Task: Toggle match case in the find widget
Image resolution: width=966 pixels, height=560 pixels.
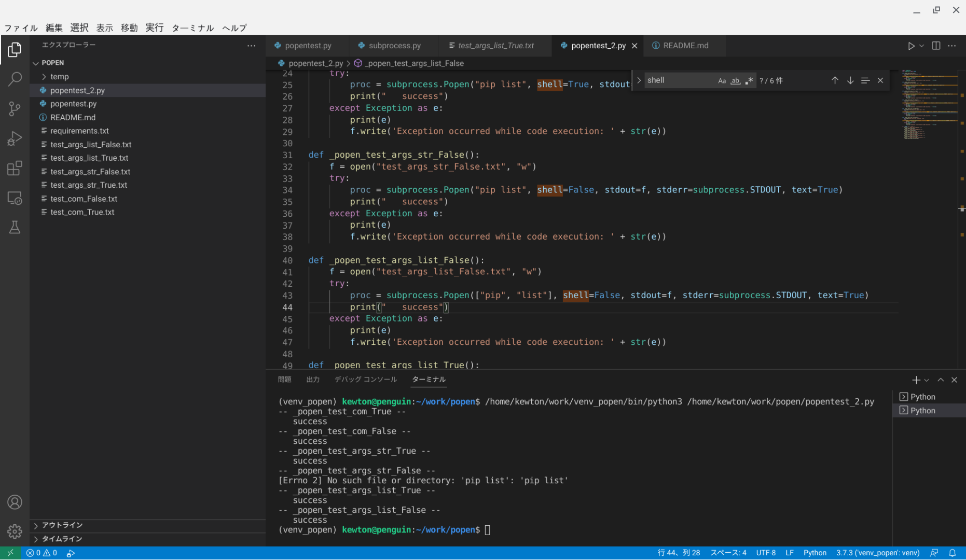Action: [722, 80]
